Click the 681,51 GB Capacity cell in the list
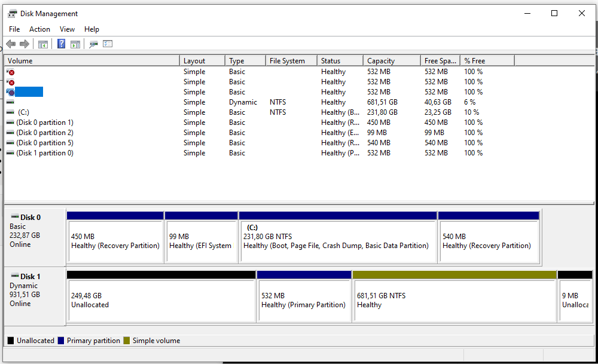Screen dimensions: 598x364 click(x=382, y=102)
